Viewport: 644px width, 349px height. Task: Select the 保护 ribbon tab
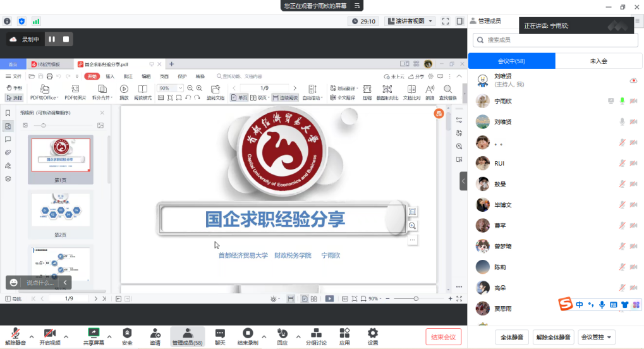(182, 76)
